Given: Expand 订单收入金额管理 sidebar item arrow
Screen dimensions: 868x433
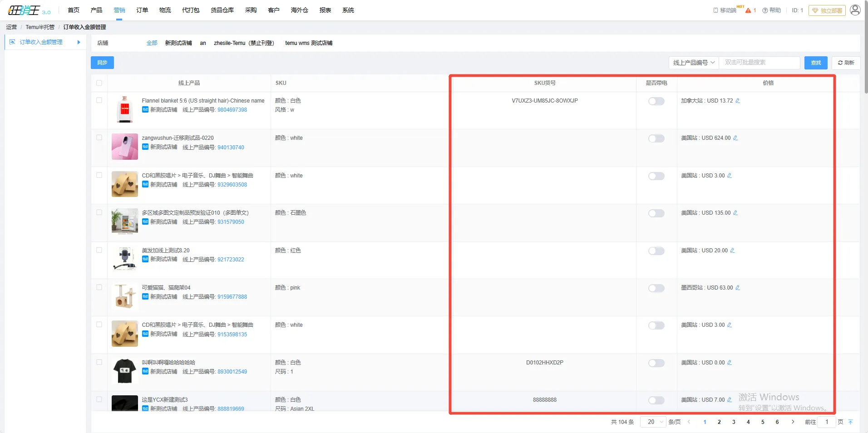Looking at the screenshot, I should (x=79, y=42).
